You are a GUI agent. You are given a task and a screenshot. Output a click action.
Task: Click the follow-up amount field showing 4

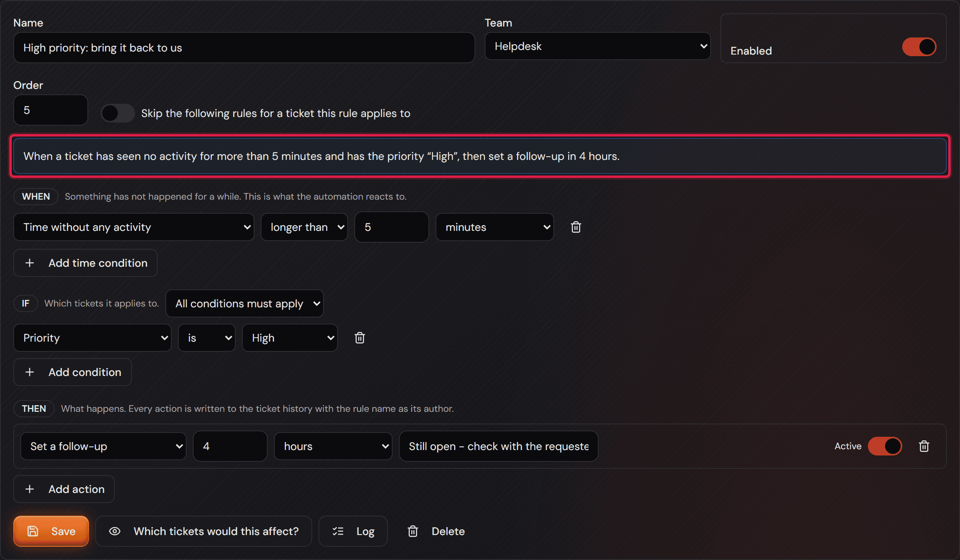pos(230,446)
